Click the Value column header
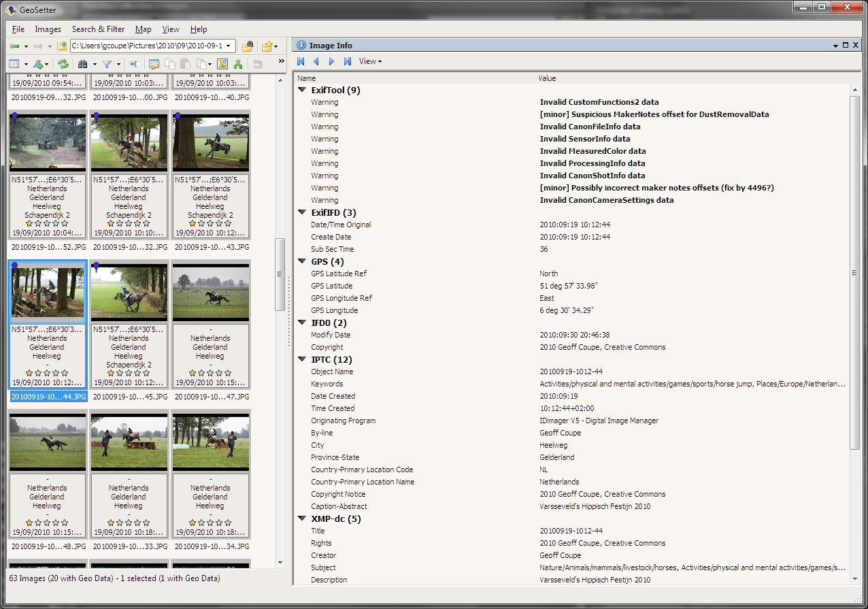 [547, 78]
